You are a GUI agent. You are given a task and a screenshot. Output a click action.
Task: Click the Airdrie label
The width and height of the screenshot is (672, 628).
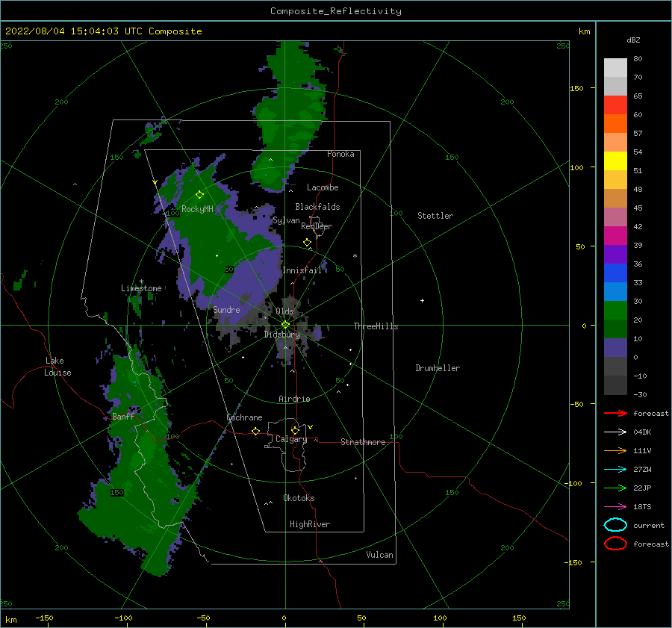294,399
